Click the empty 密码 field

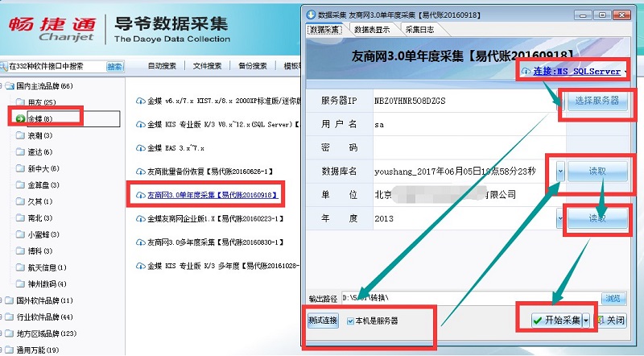(469, 147)
